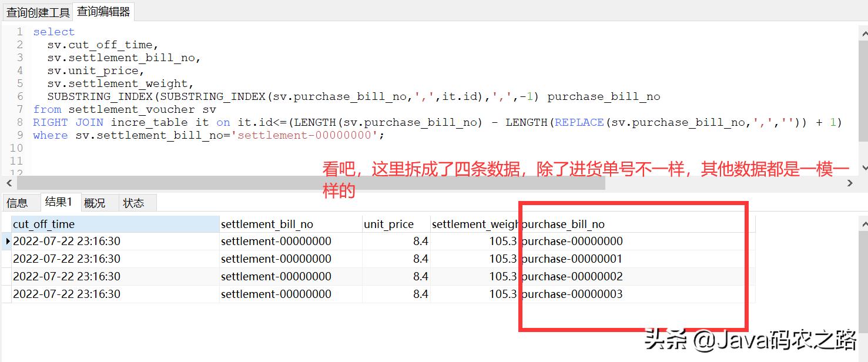Screen dimensions: 868x362
Task: Open the 状态 tab
Action: tap(135, 203)
